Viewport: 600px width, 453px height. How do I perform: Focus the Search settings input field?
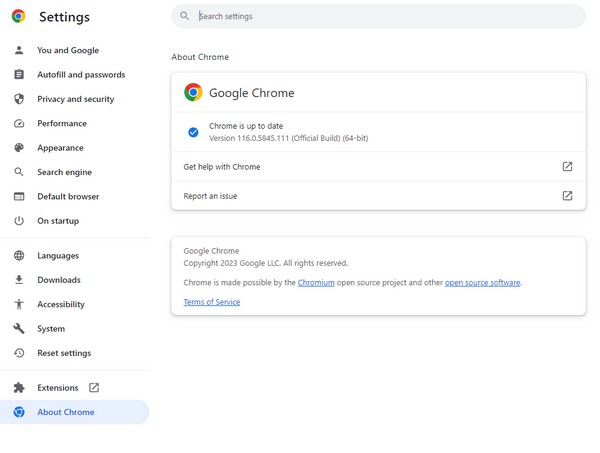378,16
